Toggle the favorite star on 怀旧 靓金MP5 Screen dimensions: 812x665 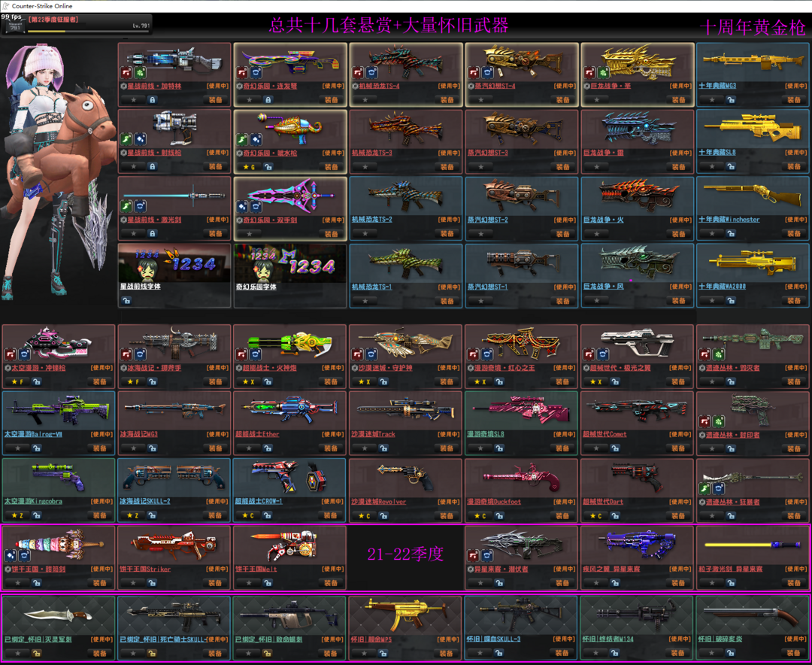tap(364, 653)
